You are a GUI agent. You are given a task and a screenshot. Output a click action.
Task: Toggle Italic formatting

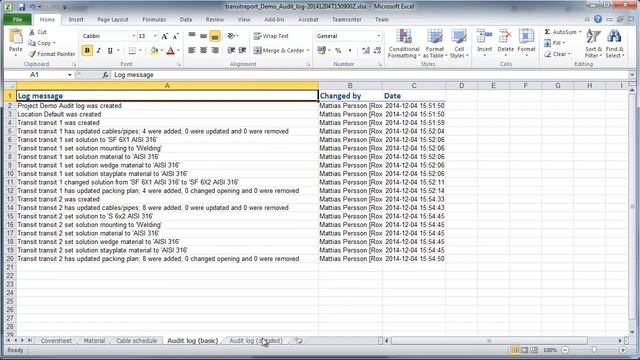[x=98, y=51]
